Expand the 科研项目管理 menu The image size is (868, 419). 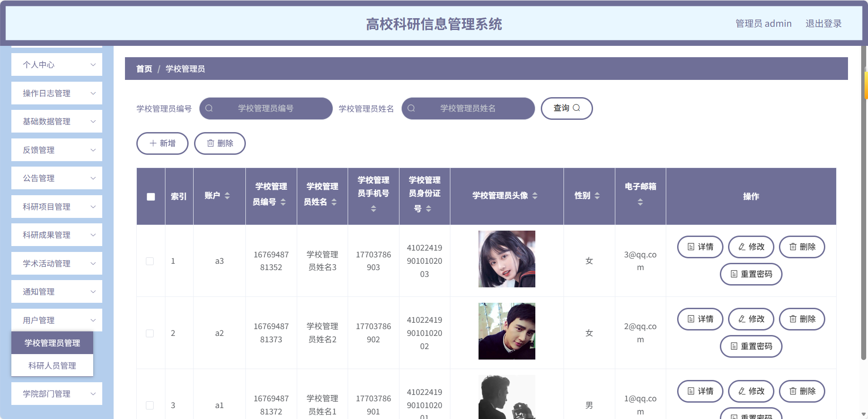pyautogui.click(x=57, y=207)
